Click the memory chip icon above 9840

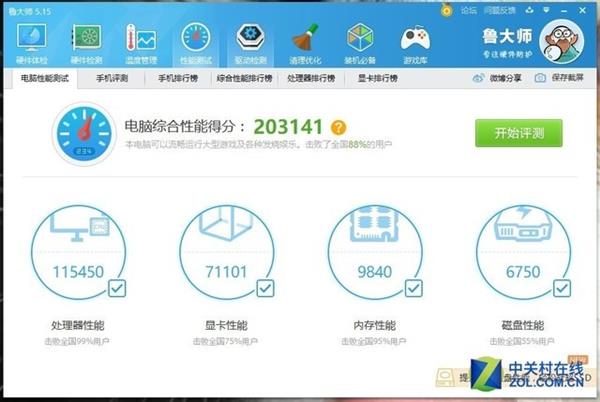pos(375,223)
